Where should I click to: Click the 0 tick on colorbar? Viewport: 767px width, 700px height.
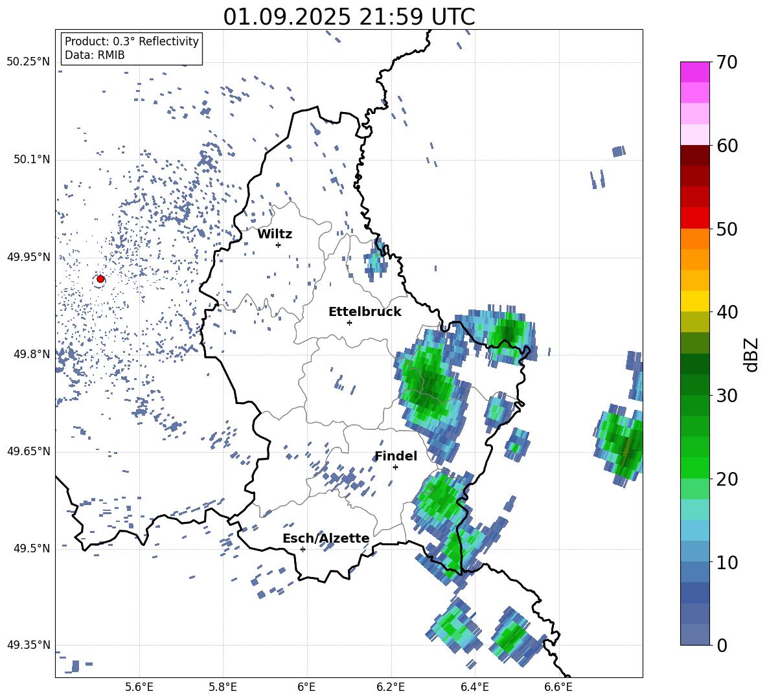[x=722, y=645]
